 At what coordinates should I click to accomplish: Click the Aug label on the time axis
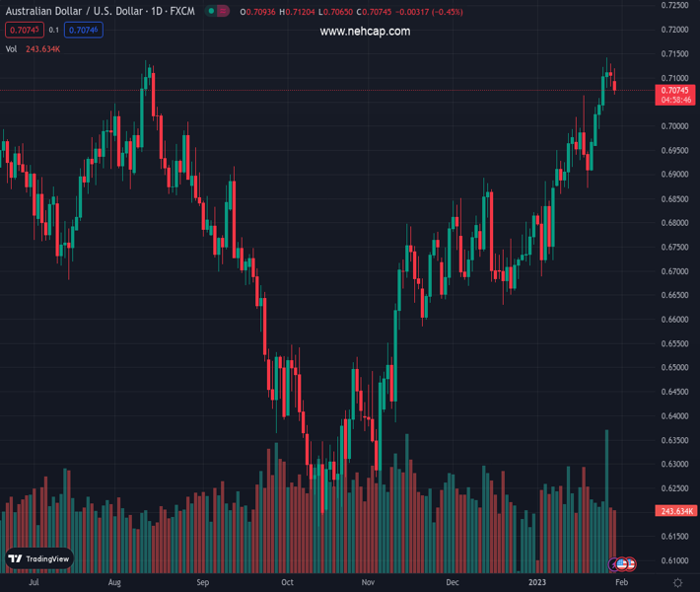(115, 582)
